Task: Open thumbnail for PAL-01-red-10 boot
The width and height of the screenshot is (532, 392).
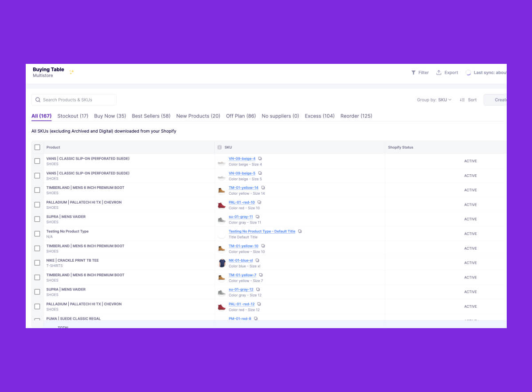Action: pyautogui.click(x=222, y=205)
